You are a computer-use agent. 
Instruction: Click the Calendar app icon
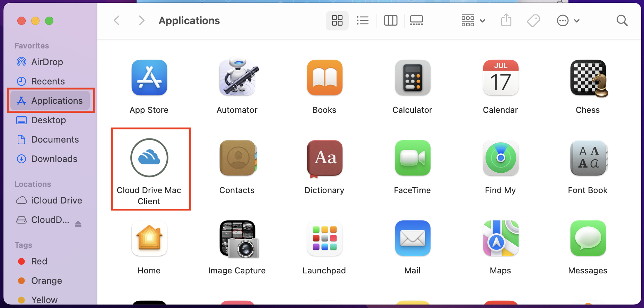pos(501,78)
